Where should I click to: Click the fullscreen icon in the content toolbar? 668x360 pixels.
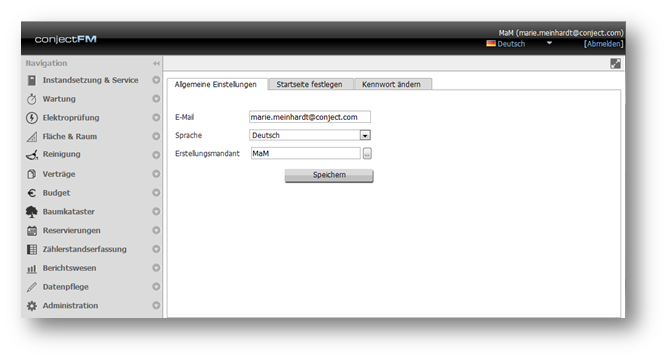(x=615, y=63)
